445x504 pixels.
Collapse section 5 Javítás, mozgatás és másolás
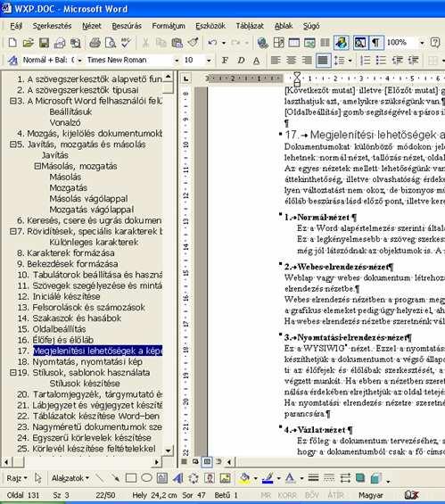pyautogui.click(x=12, y=145)
